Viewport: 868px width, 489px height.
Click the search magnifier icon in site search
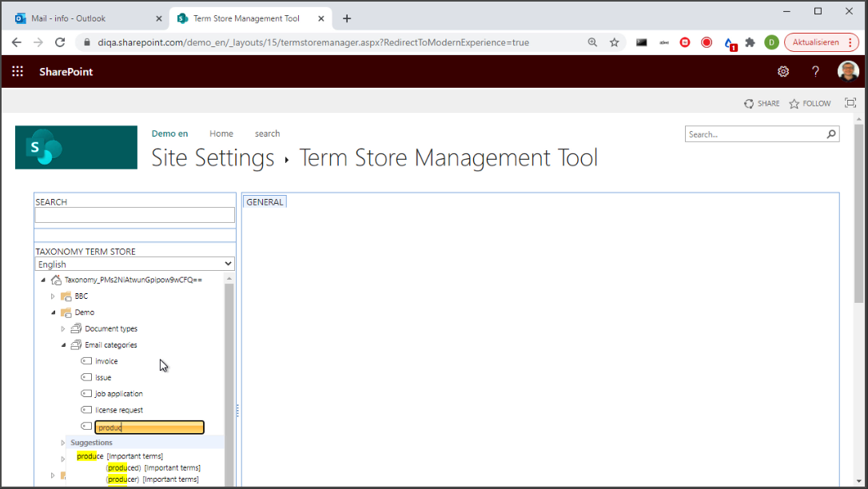[831, 134]
